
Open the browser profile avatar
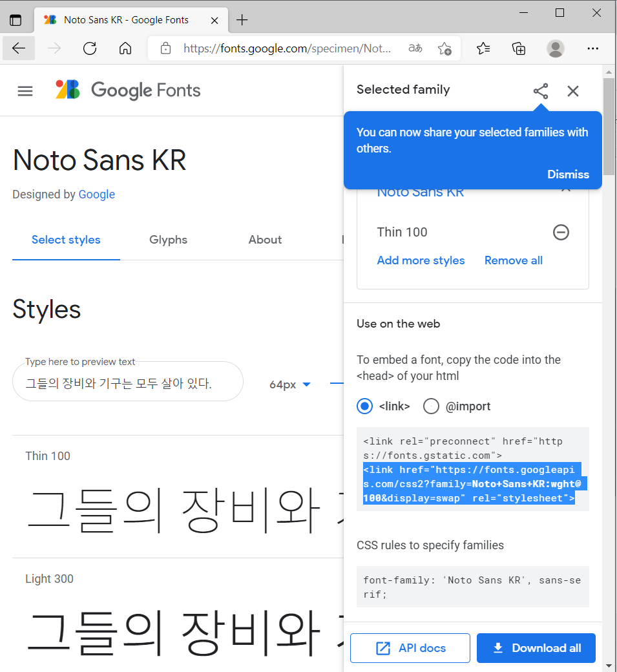556,48
